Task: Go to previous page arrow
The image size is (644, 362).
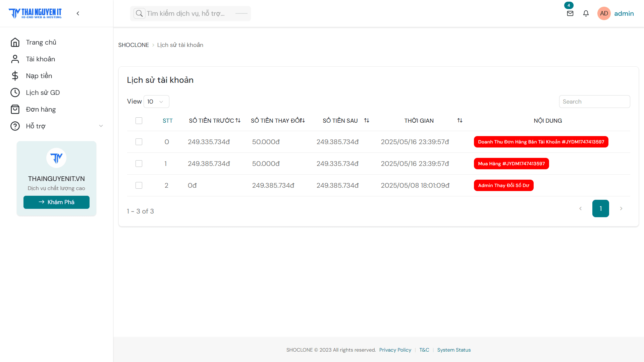Action: 580,208
